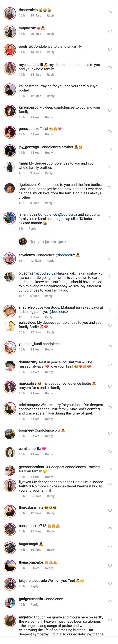
Task: View the 35 likes on lj_reyes comment
Action: tap(36, 496)
